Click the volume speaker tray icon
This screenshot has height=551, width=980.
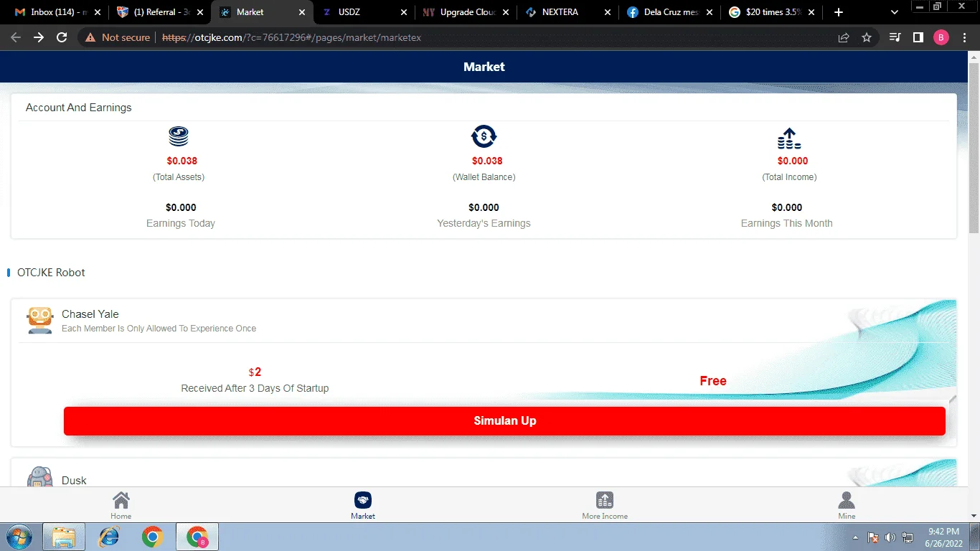point(890,537)
